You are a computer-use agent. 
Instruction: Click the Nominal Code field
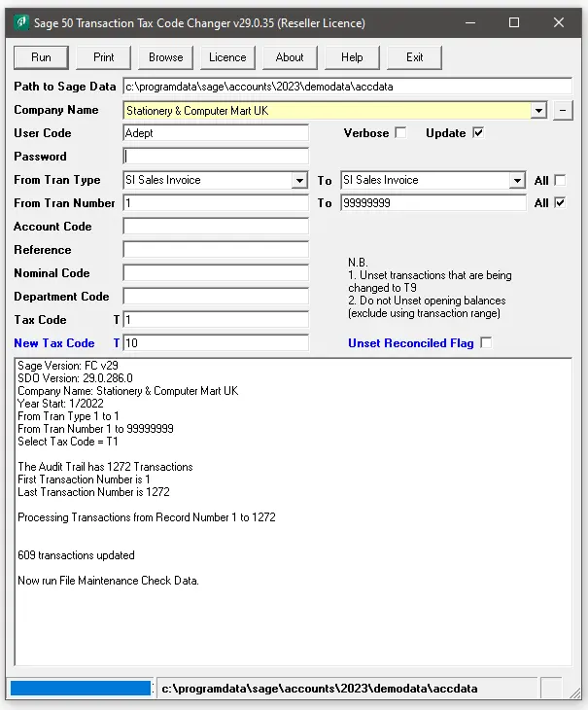(216, 273)
